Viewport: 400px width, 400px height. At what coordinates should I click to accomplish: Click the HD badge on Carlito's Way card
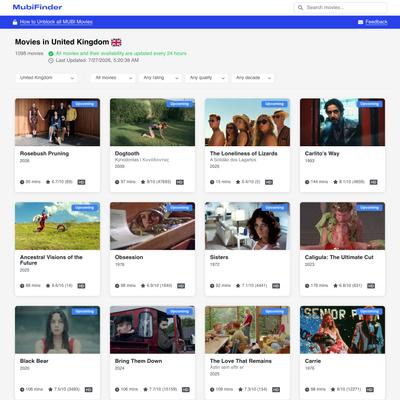click(373, 182)
